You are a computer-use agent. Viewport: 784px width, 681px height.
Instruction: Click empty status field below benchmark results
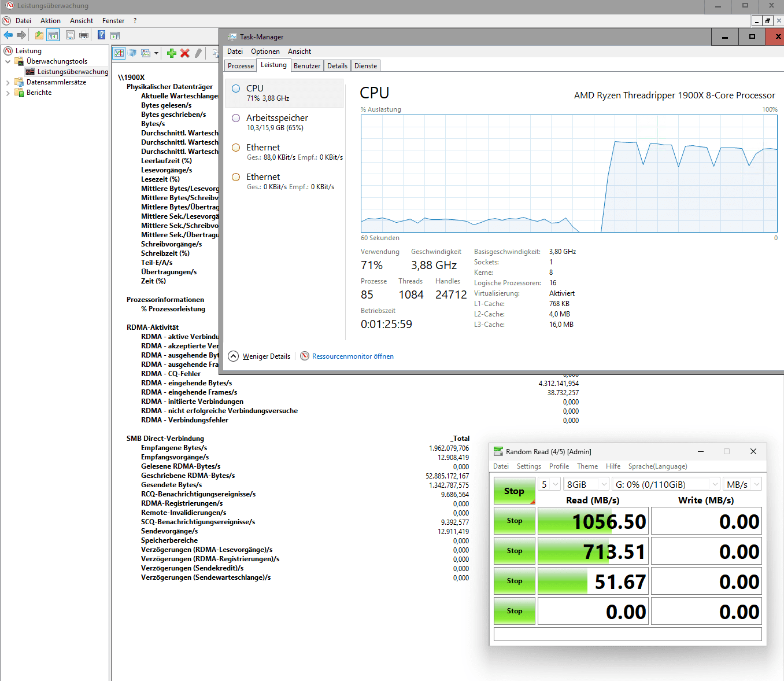[628, 634]
